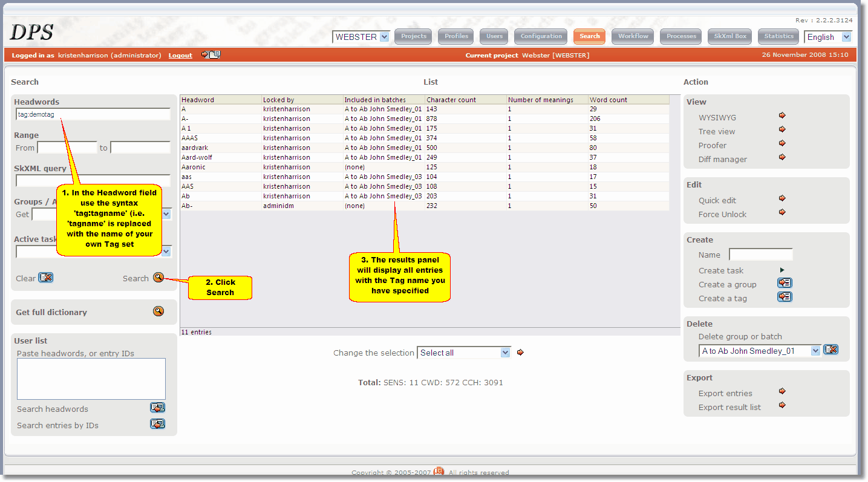Select the Ab- headword row
Image resolution: width=868 pixels, height=482 pixels.
[425, 206]
